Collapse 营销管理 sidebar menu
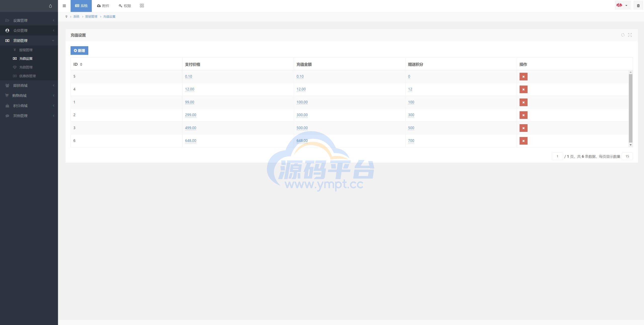 (29, 40)
